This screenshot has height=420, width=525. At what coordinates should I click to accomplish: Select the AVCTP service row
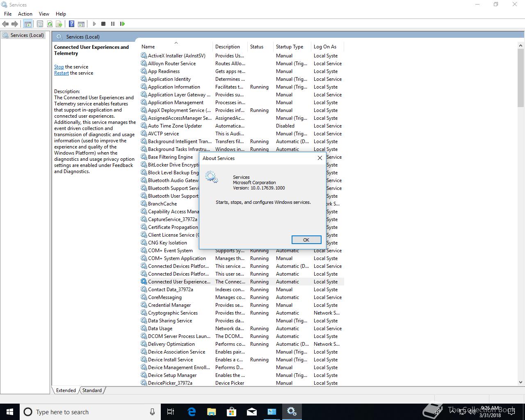click(x=242, y=134)
